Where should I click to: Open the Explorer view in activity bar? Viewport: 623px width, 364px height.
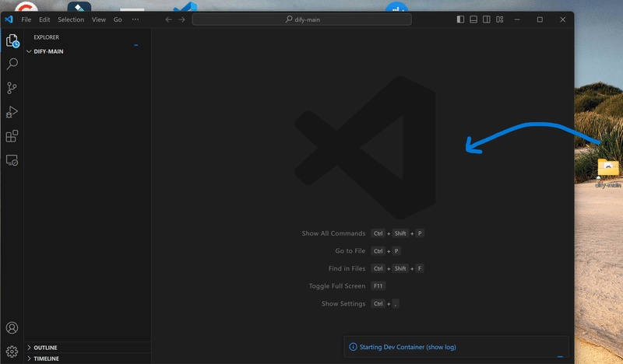tap(12, 40)
